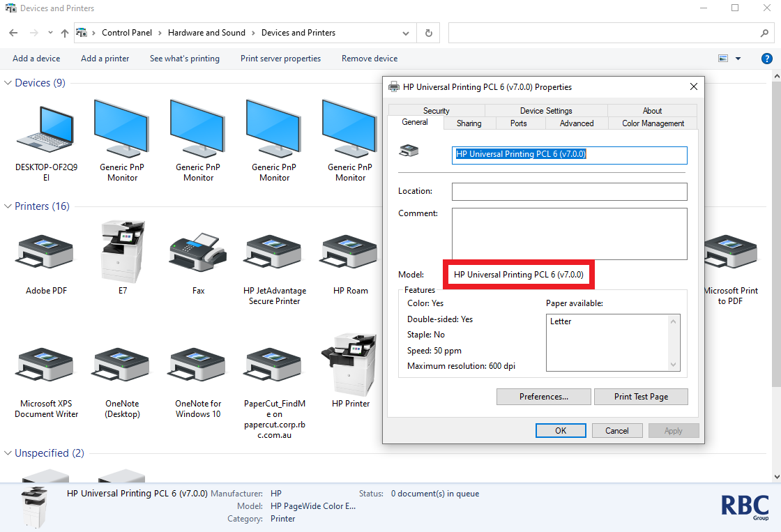Collapse the Devices (9) section
This screenshot has height=532, width=781.
coord(7,82)
